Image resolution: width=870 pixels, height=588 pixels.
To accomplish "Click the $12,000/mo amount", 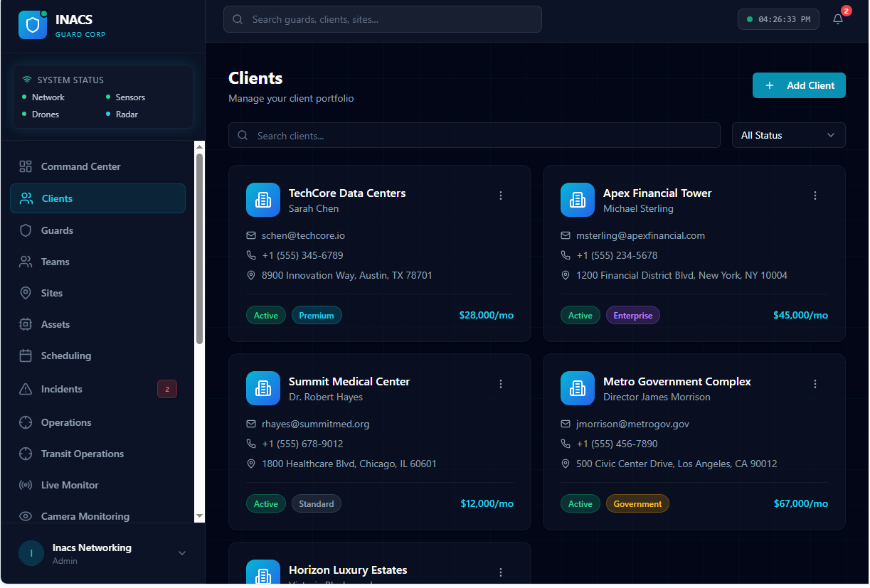I will tap(487, 503).
